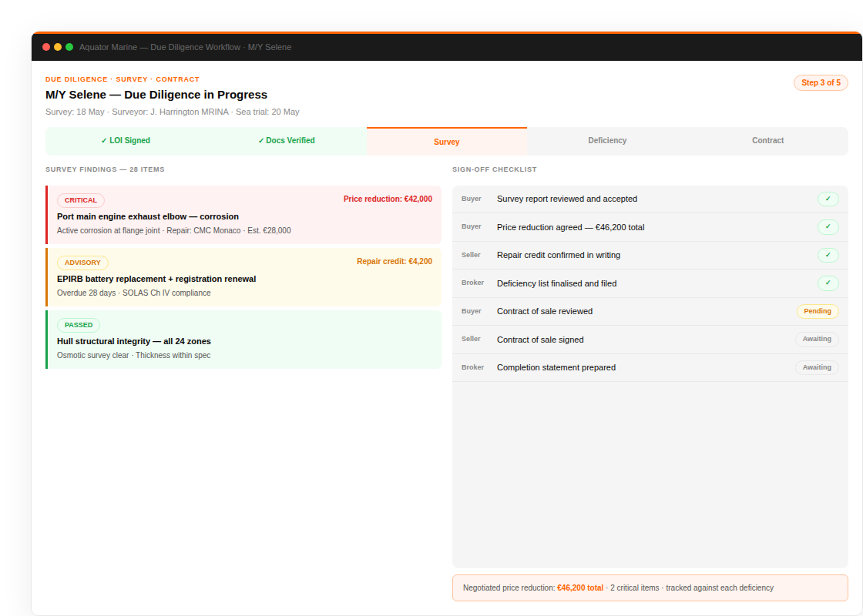The height and width of the screenshot is (616, 863).
Task: Toggle check for Survey report reviewed and accepted
Action: (x=828, y=199)
